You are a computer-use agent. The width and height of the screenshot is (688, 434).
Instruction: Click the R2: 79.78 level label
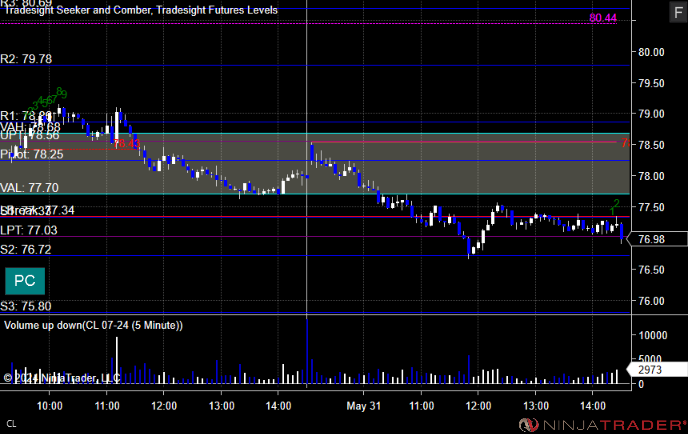pyautogui.click(x=26, y=59)
